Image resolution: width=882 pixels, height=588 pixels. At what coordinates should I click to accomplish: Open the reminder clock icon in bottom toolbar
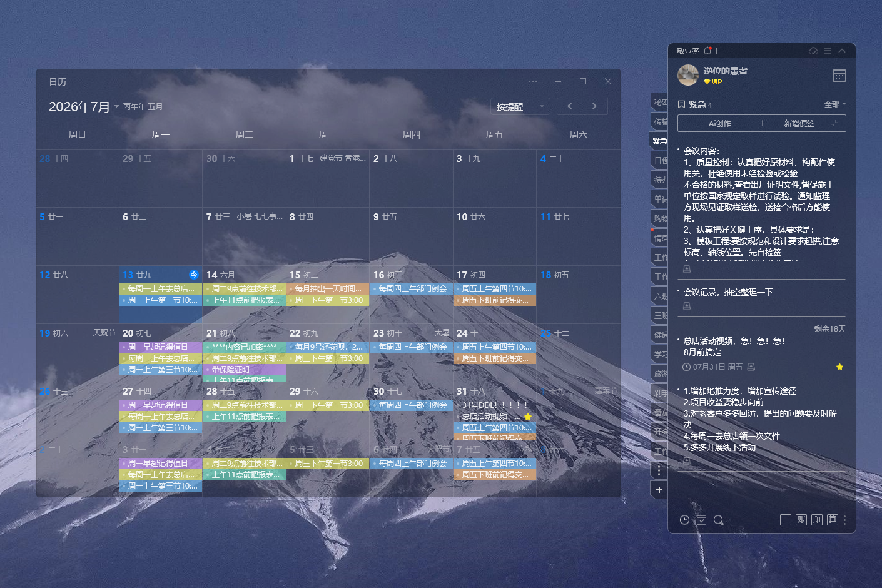click(684, 520)
